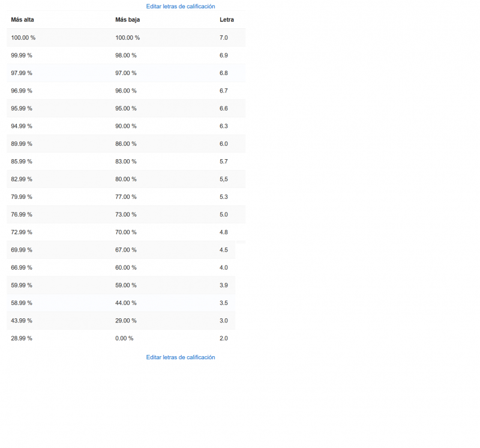Image resolution: width=480 pixels, height=448 pixels.
Task: Select the 66.99 % cell
Action: (x=22, y=268)
